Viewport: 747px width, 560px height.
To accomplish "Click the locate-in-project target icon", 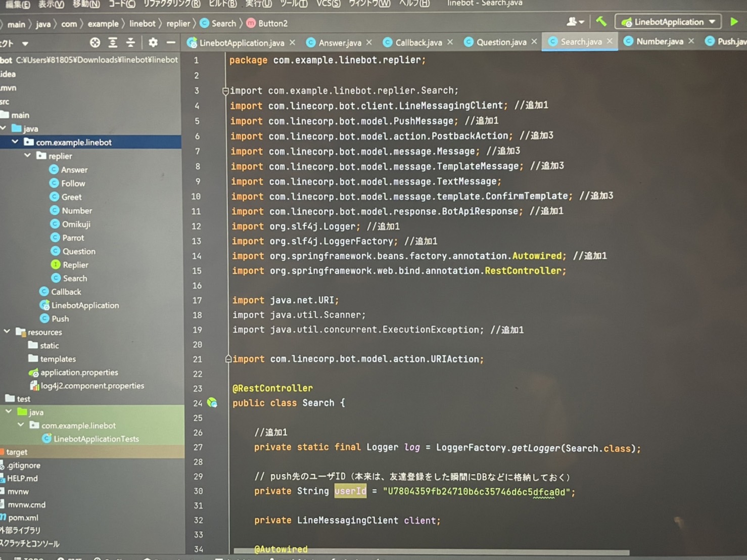I will point(95,43).
